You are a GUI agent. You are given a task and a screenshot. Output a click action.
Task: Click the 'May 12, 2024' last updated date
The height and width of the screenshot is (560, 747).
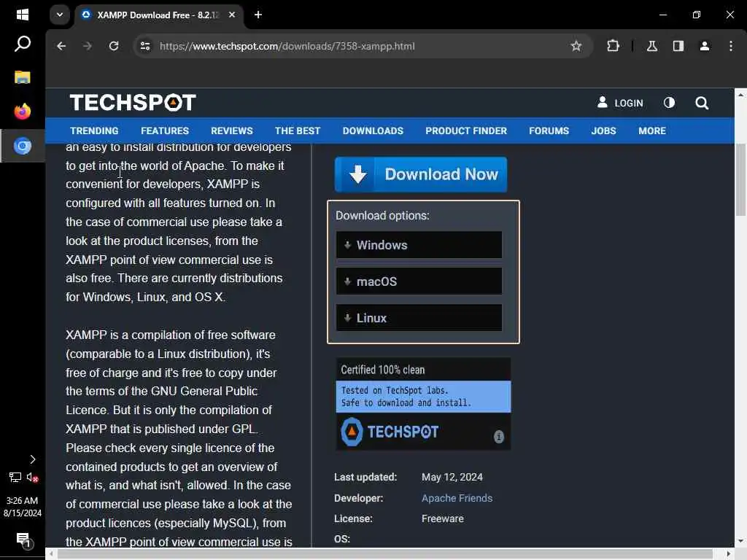pos(452,477)
